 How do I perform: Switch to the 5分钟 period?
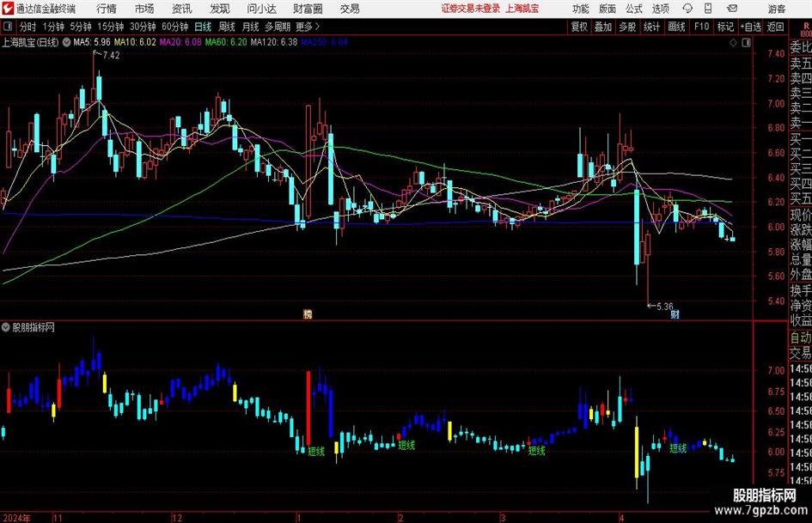click(81, 27)
